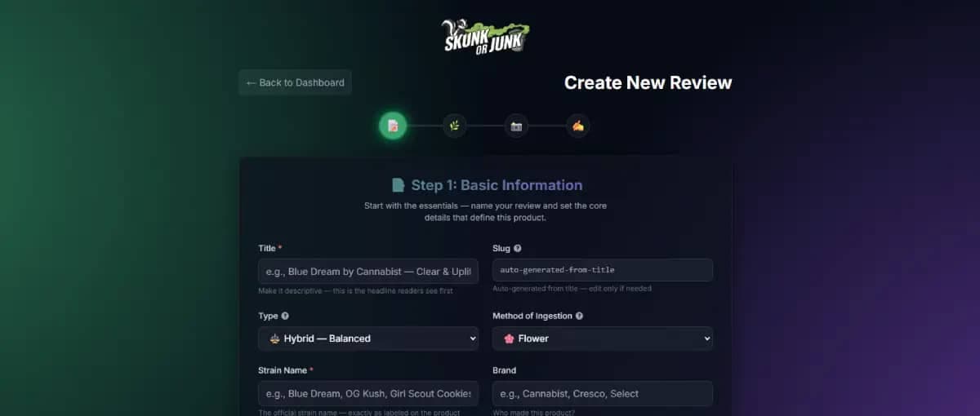
Task: Expand the Flower ingestion method dropdown
Action: (602, 339)
